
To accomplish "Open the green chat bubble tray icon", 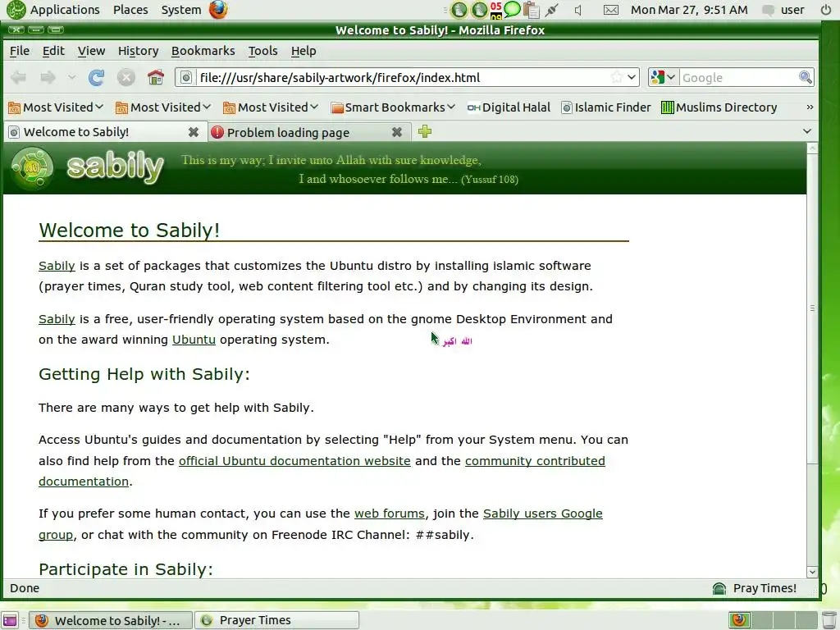I will point(512,10).
